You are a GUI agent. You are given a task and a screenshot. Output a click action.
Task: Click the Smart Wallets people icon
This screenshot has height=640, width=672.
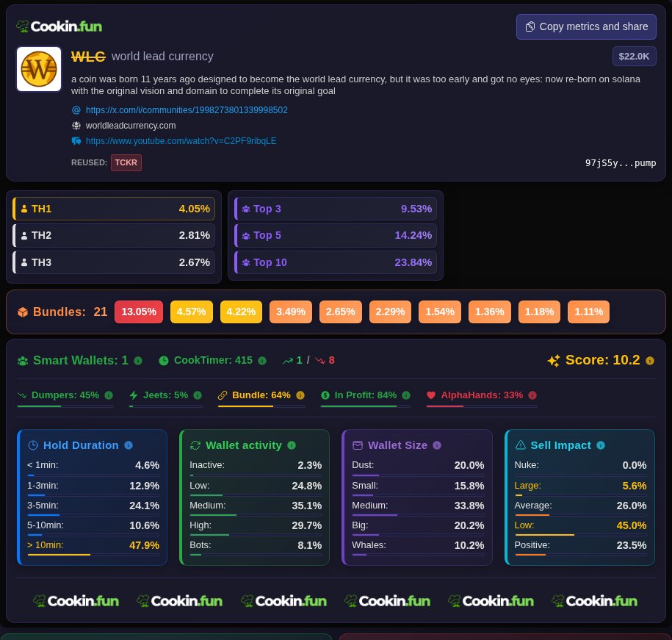pyautogui.click(x=23, y=361)
